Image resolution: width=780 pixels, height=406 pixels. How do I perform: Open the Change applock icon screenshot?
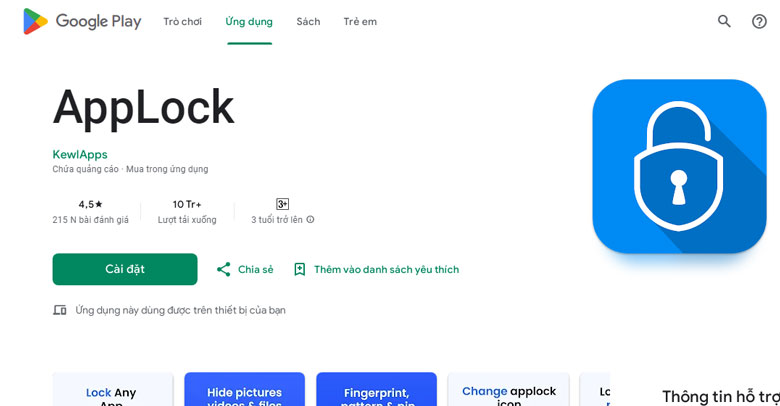click(x=508, y=389)
